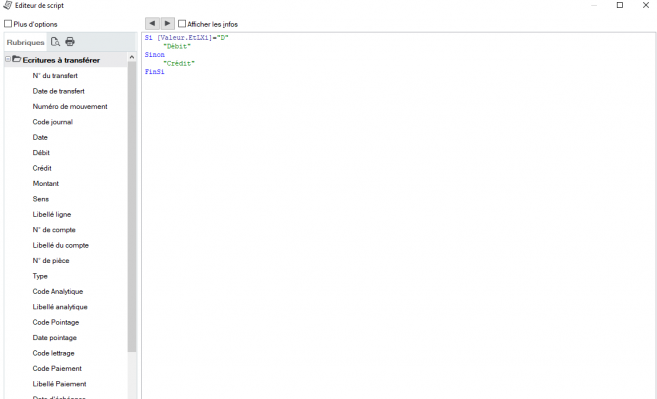
Task: Click the folder icon beside Ecritures à transférer
Action: tap(17, 59)
